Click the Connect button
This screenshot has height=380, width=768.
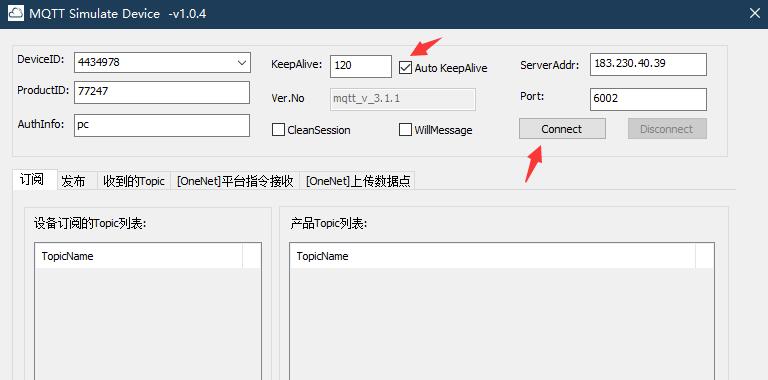click(x=562, y=129)
